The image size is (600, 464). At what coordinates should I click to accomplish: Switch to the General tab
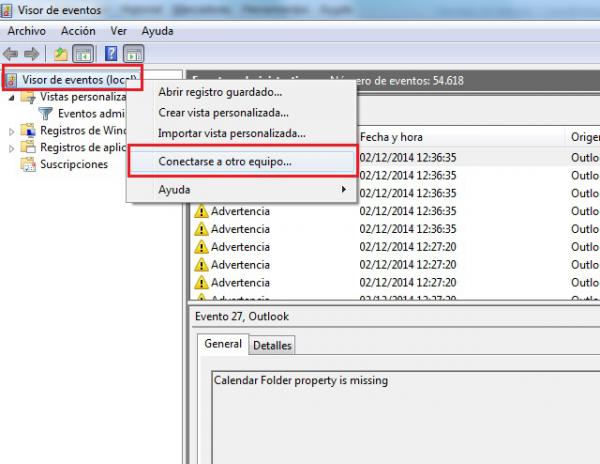(x=223, y=344)
